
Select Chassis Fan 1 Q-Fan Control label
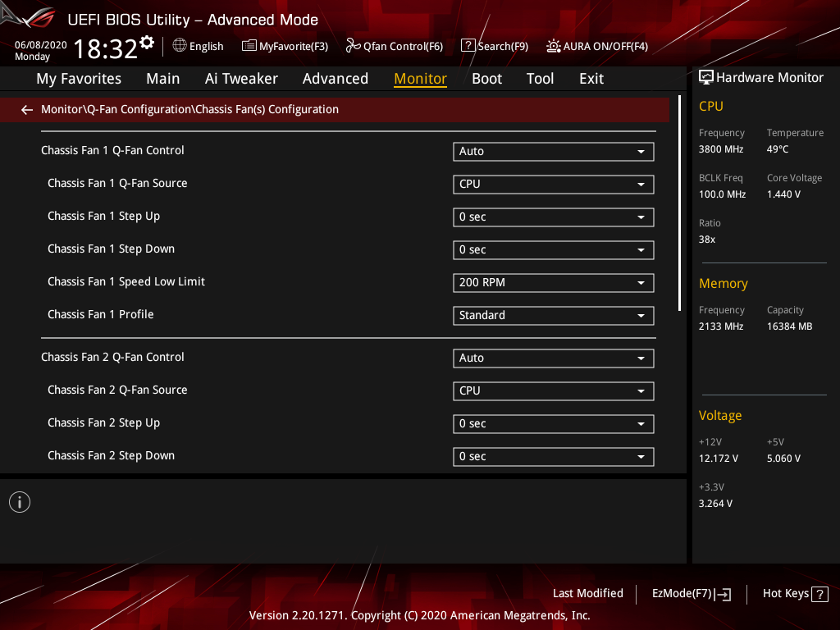coord(112,151)
